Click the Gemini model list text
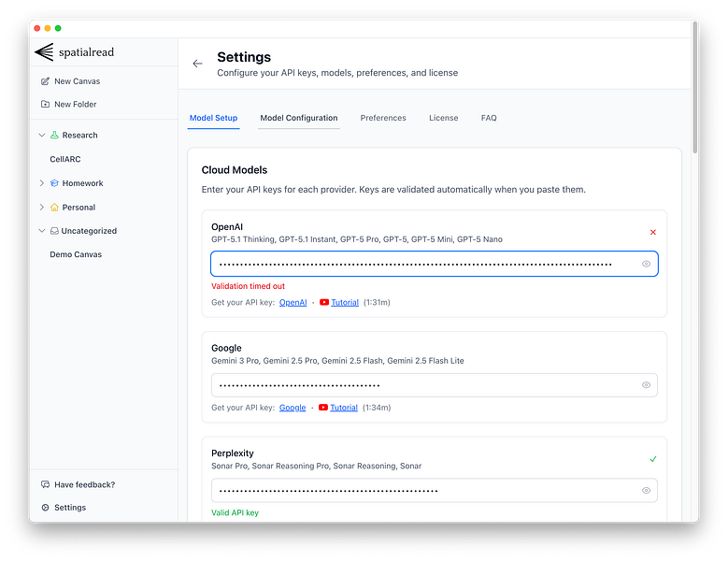 [337, 360]
